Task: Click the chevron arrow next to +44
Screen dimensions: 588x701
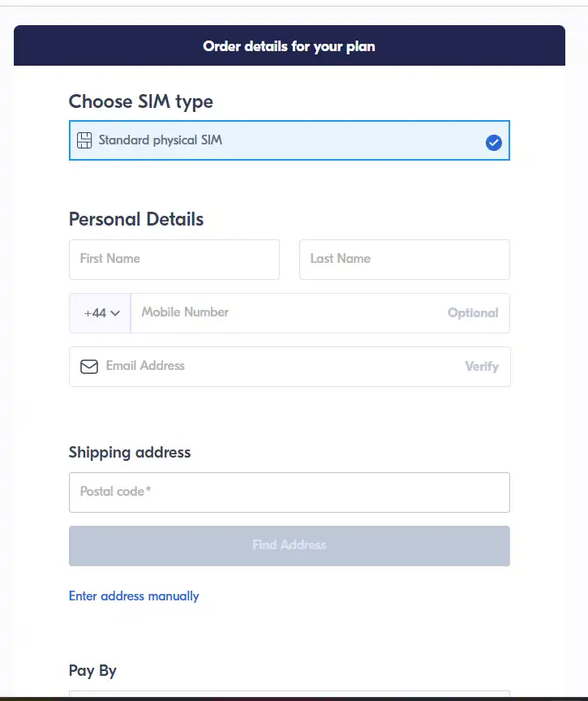Action: point(115,313)
